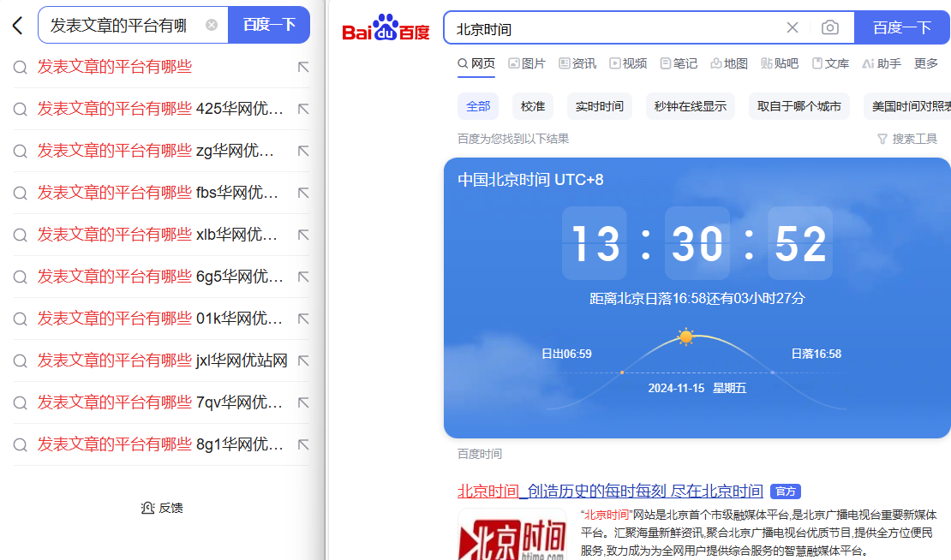The width and height of the screenshot is (951, 560).
Task: Select suggestion 发表文章的平台有哪些 without suffix
Action: (115, 67)
